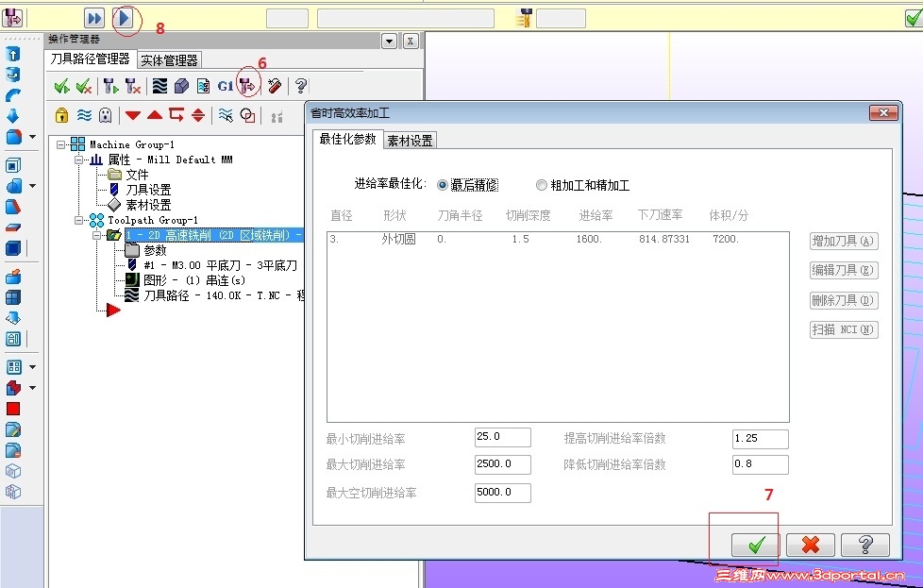The height and width of the screenshot is (588, 923).
Task: Open the high feed machining tool icon
Action: 248,87
